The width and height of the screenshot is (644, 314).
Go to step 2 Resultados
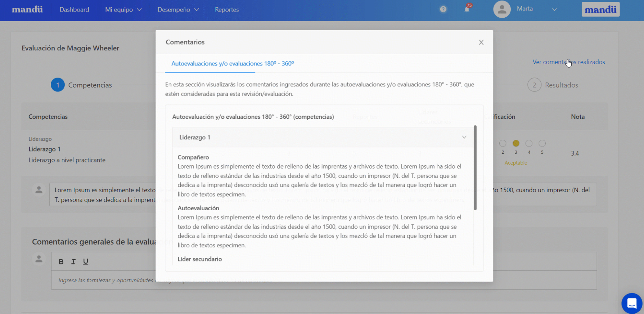(553, 85)
